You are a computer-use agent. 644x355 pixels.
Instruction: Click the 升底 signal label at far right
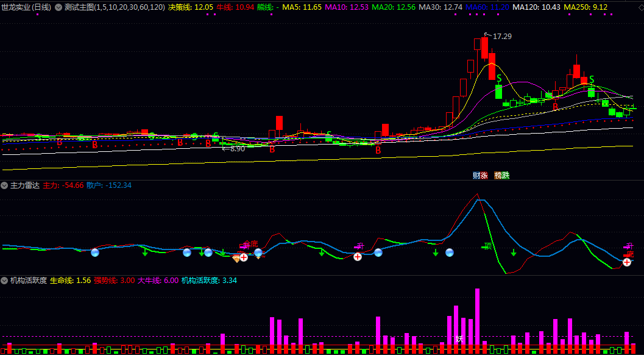[629, 250]
